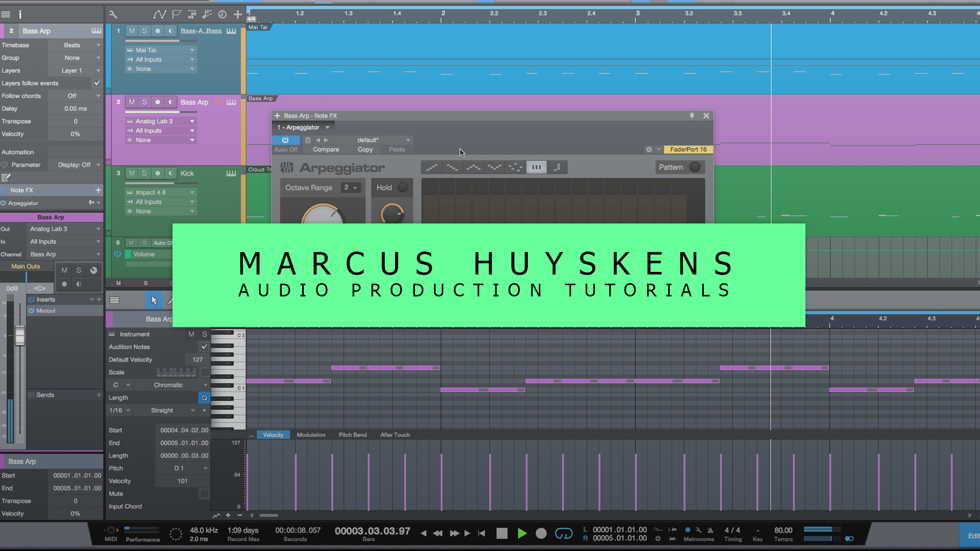Select arpeggiator up pattern direction icon
The height and width of the screenshot is (551, 980).
pyautogui.click(x=432, y=167)
